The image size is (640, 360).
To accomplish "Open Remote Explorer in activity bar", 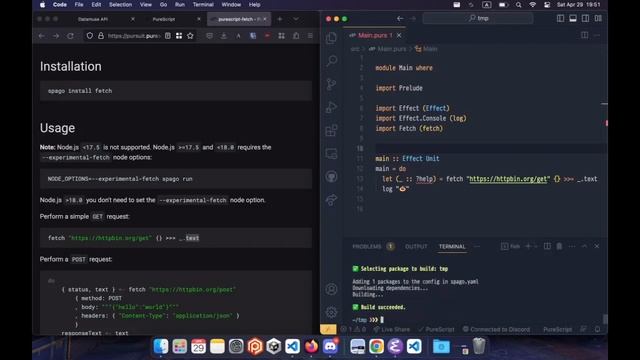I will 331,153.
